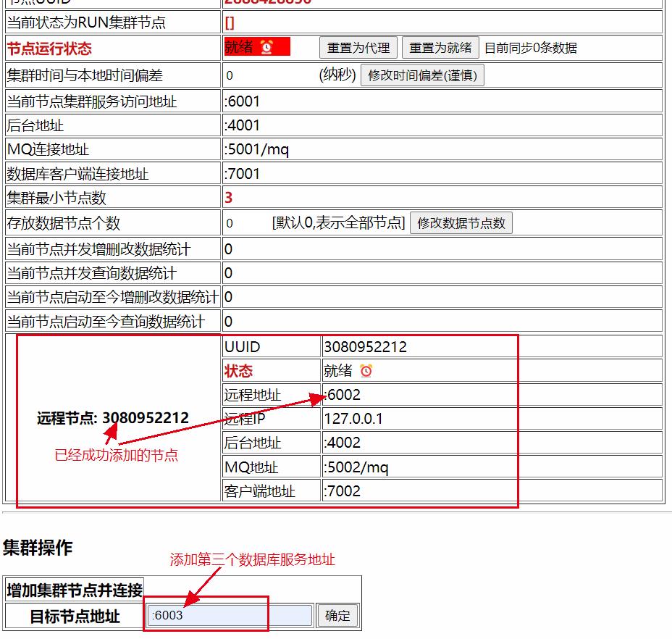Screen dimensions: 672x639
Task: Focus the 存放数据节点个数 input field
Action: [245, 223]
